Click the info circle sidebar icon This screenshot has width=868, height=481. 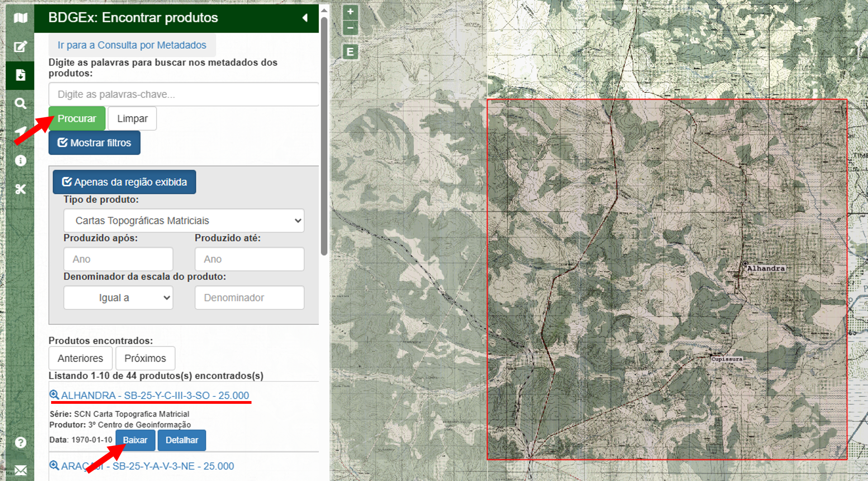pyautogui.click(x=21, y=161)
